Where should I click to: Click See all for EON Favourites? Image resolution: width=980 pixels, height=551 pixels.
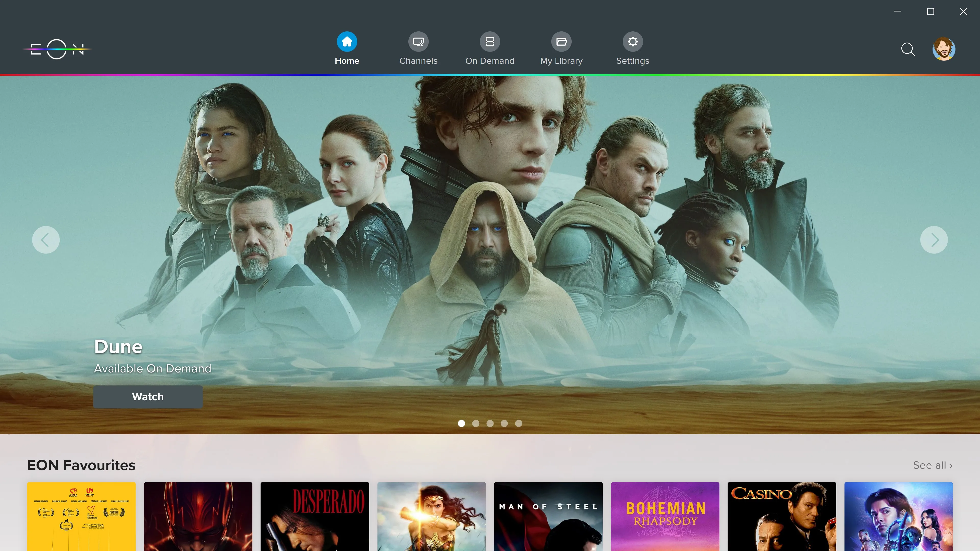[x=933, y=465]
